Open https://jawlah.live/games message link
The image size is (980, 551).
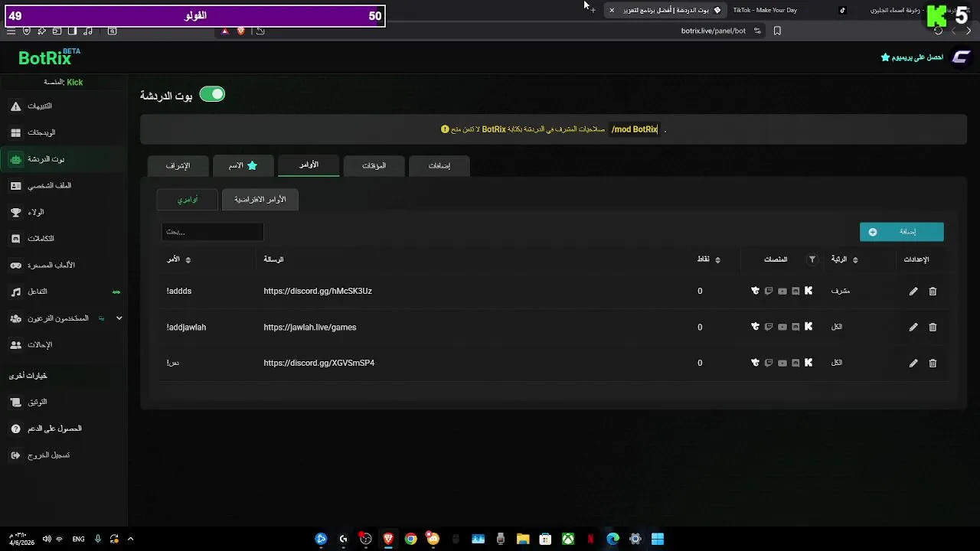310,328
